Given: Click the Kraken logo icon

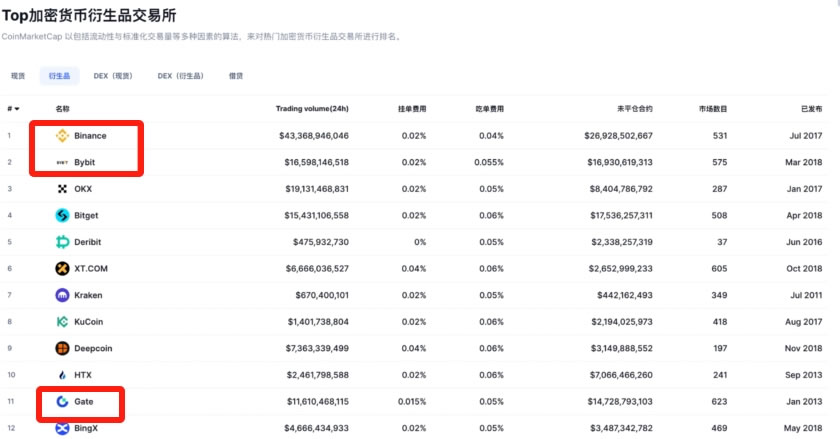Looking at the screenshot, I should pyautogui.click(x=61, y=295).
